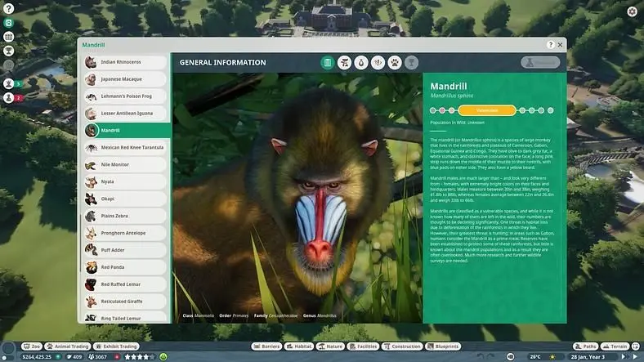Open Zoopedia window help question mark
The image size is (644, 362).
coord(550,45)
